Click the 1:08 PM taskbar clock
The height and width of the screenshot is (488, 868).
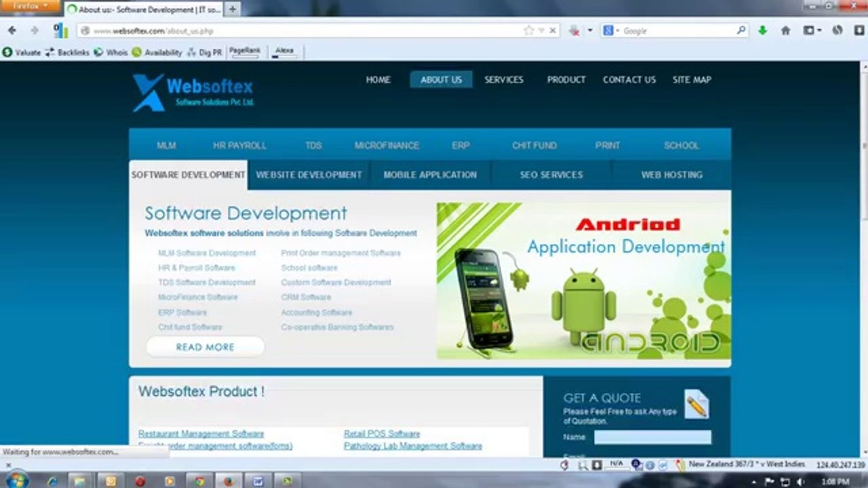[835, 481]
